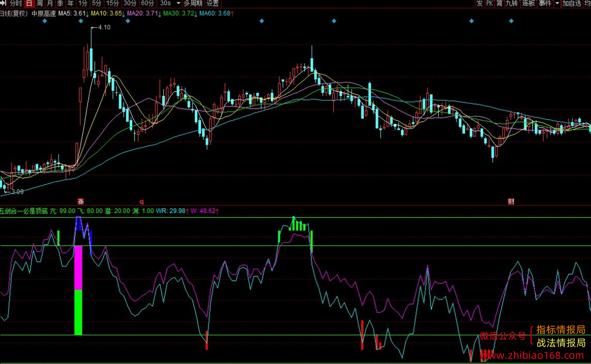Toggle the 连板 button
The height and width of the screenshot is (364, 591).
pyautogui.click(x=529, y=3)
